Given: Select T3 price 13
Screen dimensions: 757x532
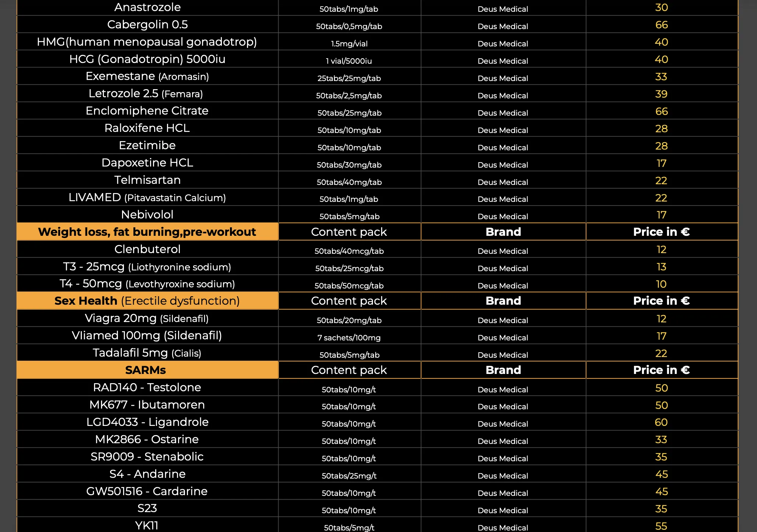Looking at the screenshot, I should pyautogui.click(x=662, y=267).
